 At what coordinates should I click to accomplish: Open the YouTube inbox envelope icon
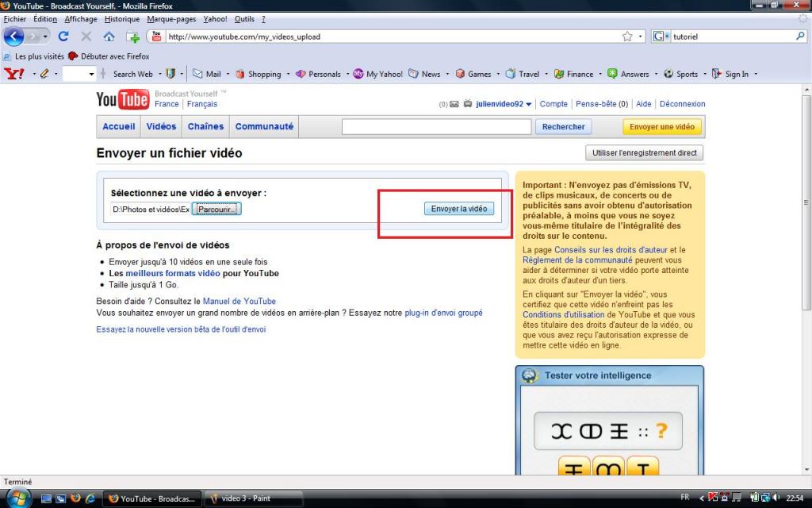[454, 104]
